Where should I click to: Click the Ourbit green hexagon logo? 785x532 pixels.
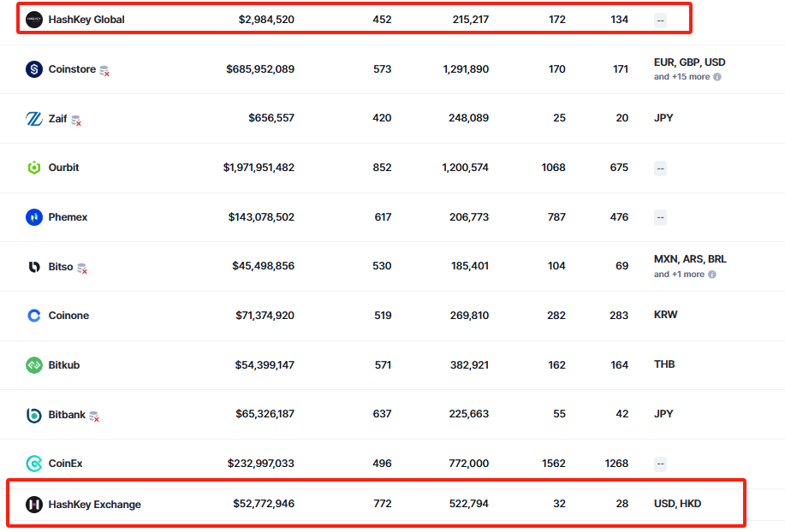coord(34,168)
